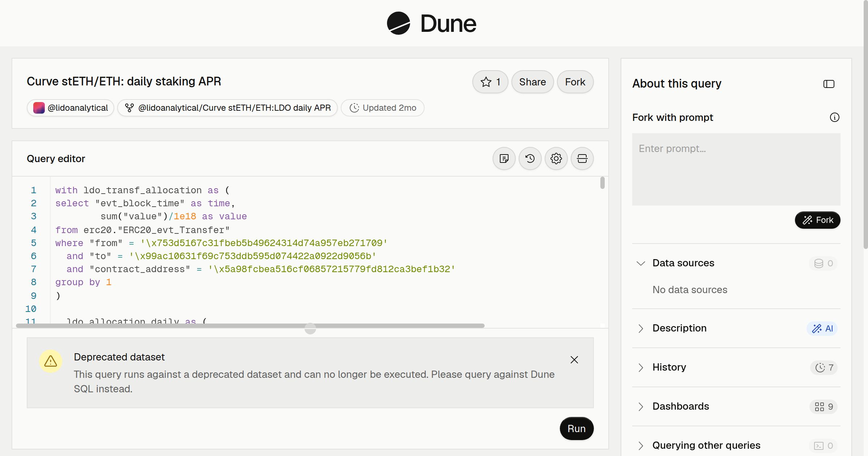Expand Querying other queries section
Screen dimensions: 868x456
641,446
